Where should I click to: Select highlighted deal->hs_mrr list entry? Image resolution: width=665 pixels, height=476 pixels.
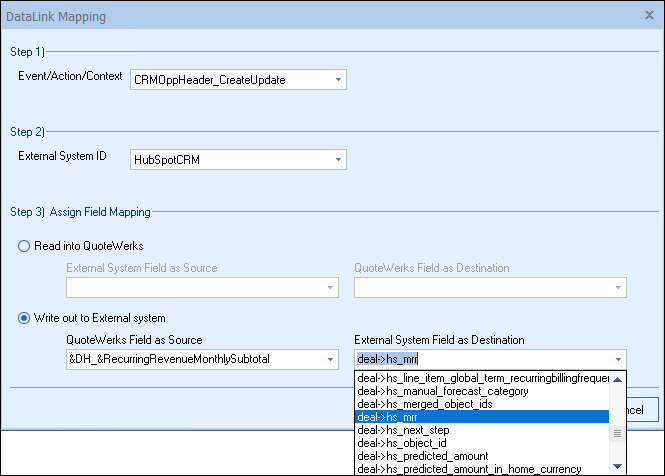tap(482, 417)
